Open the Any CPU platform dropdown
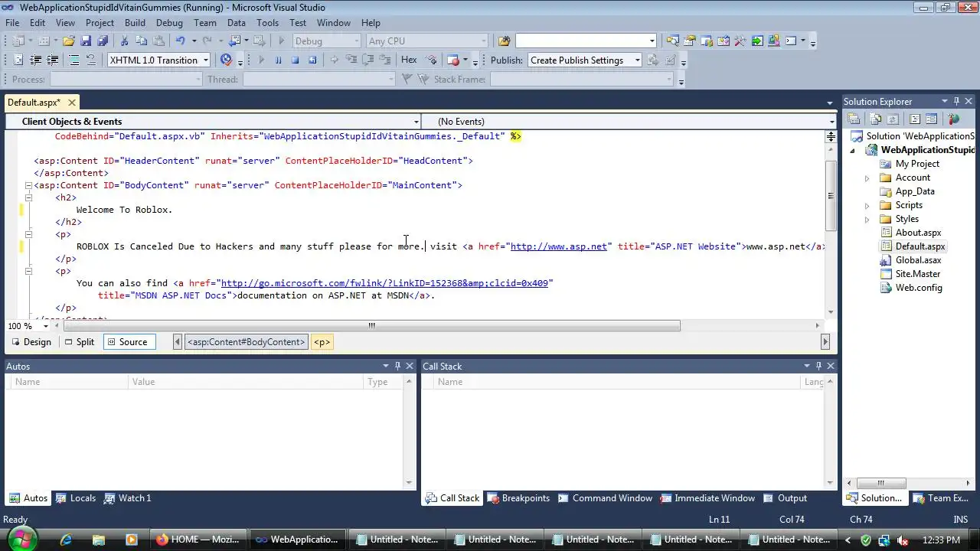980x551 pixels. [483, 41]
